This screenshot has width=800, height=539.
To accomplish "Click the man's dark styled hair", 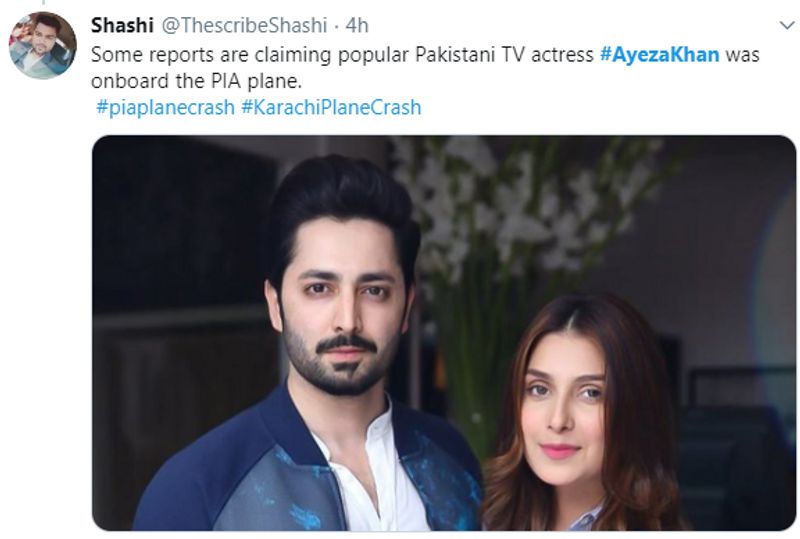I will coord(342,204).
